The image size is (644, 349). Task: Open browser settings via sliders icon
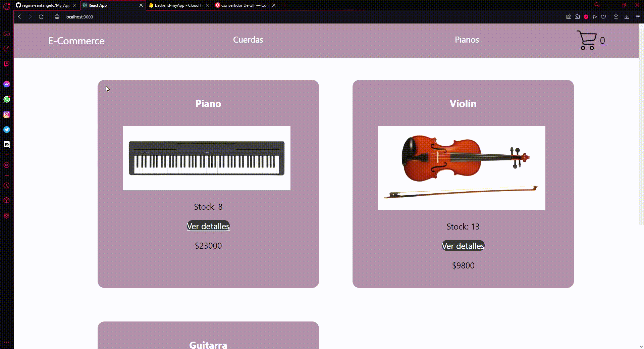pyautogui.click(x=637, y=17)
